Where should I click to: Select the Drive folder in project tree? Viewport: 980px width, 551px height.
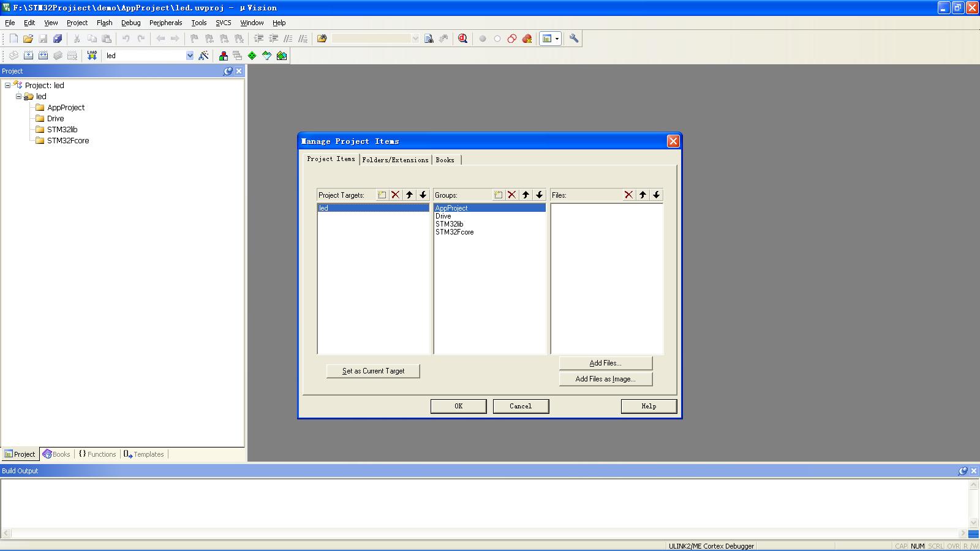[x=50, y=118]
